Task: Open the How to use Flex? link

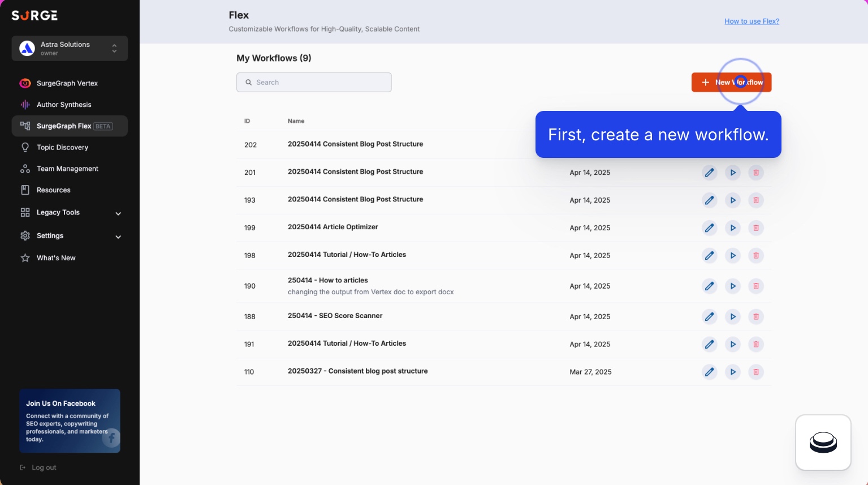Action: click(752, 21)
